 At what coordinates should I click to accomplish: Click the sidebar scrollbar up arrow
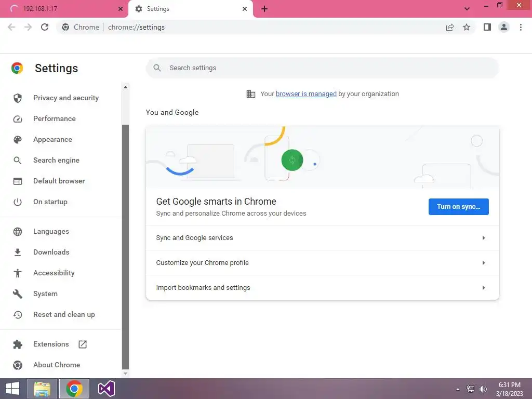coord(125,87)
